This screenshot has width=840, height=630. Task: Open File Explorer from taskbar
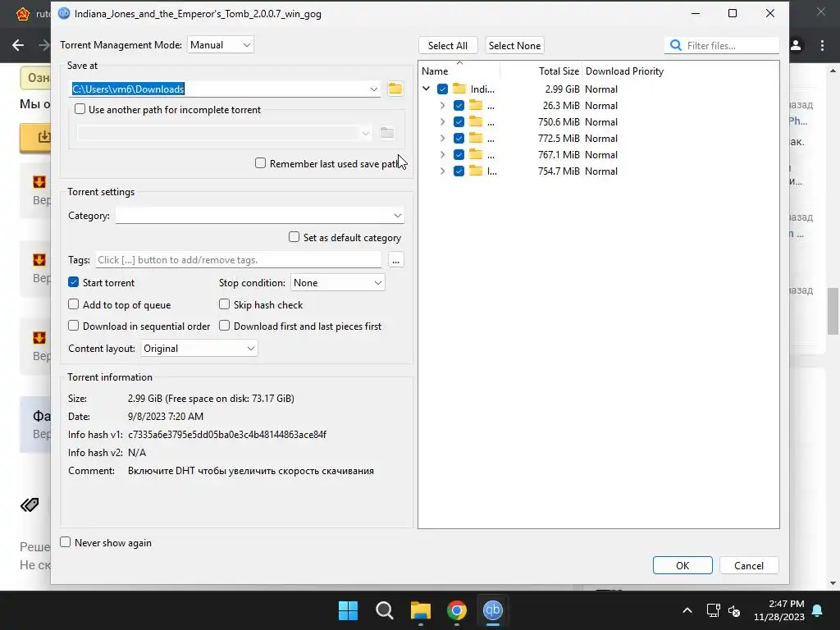tap(421, 610)
